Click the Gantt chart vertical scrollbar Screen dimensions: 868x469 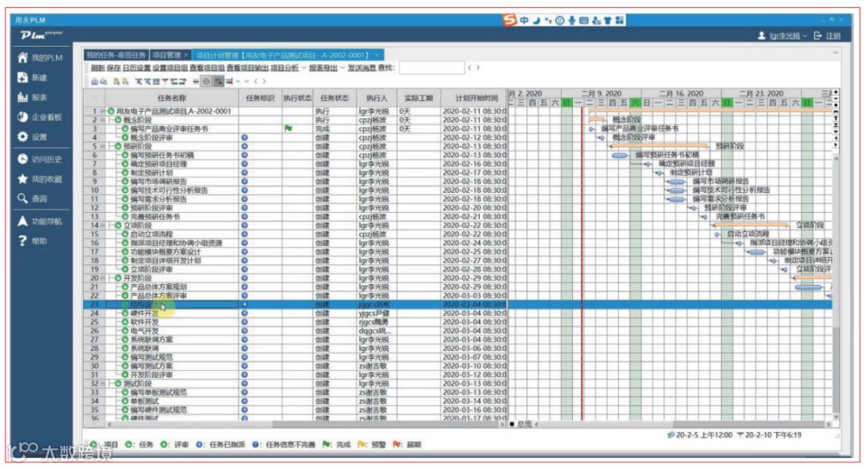[x=836, y=288]
